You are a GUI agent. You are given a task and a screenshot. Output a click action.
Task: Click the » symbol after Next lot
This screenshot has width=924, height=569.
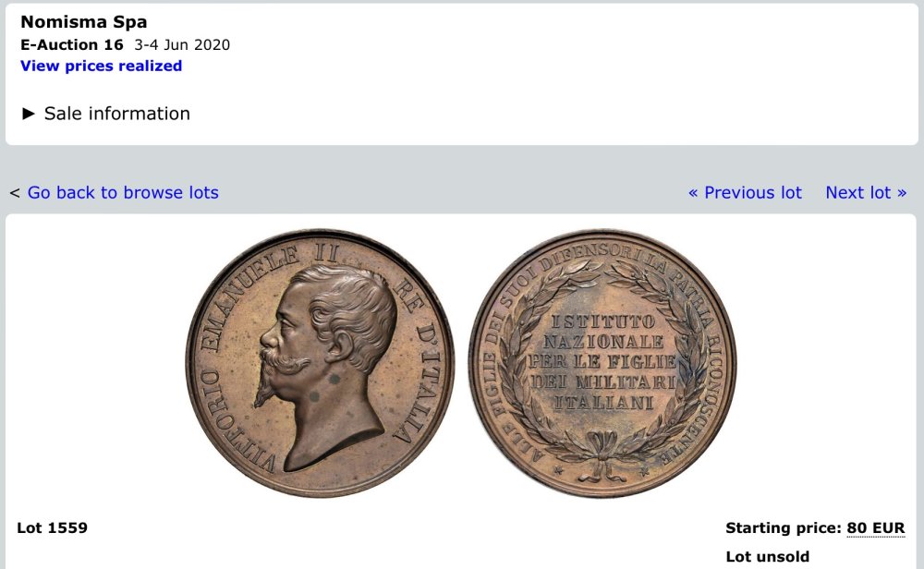[x=902, y=193]
